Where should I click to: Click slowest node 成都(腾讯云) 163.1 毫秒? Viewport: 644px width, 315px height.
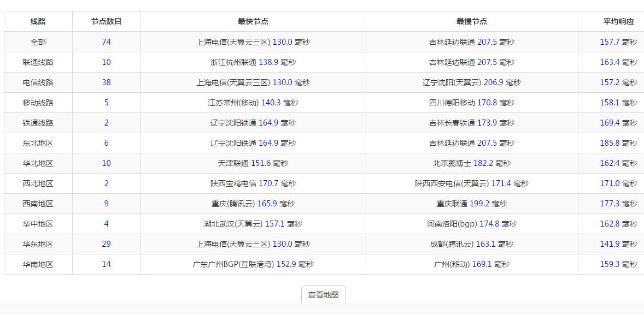click(x=471, y=244)
